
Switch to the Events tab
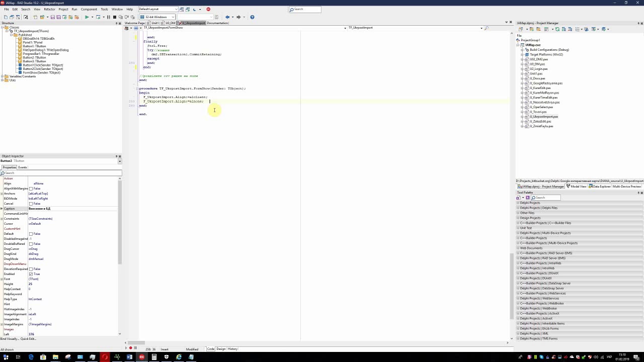point(23,167)
